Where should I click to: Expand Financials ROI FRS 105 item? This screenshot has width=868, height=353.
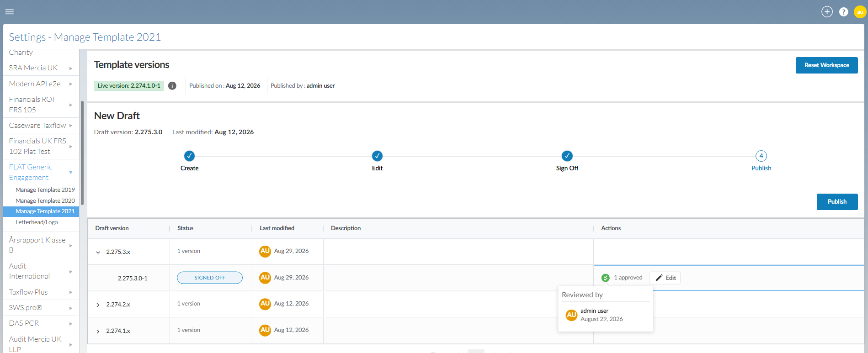[x=71, y=105]
